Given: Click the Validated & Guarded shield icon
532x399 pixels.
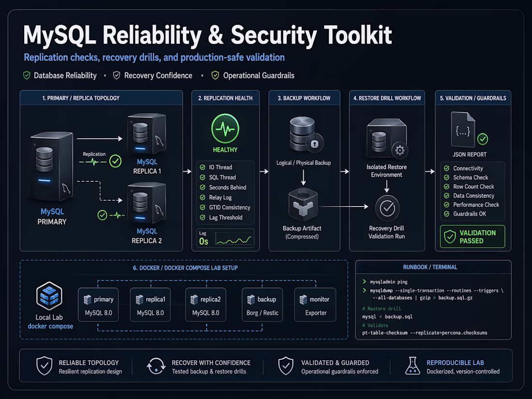Looking at the screenshot, I should 286,366.
